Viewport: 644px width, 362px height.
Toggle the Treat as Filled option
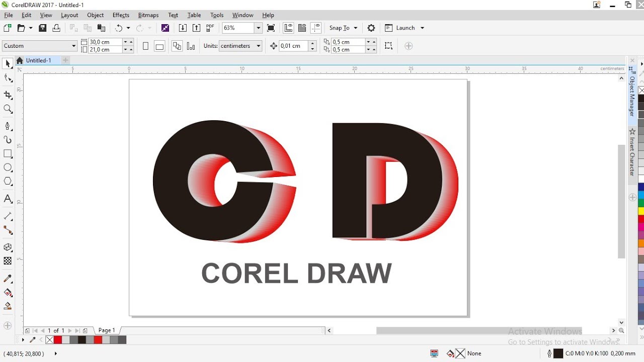(388, 46)
